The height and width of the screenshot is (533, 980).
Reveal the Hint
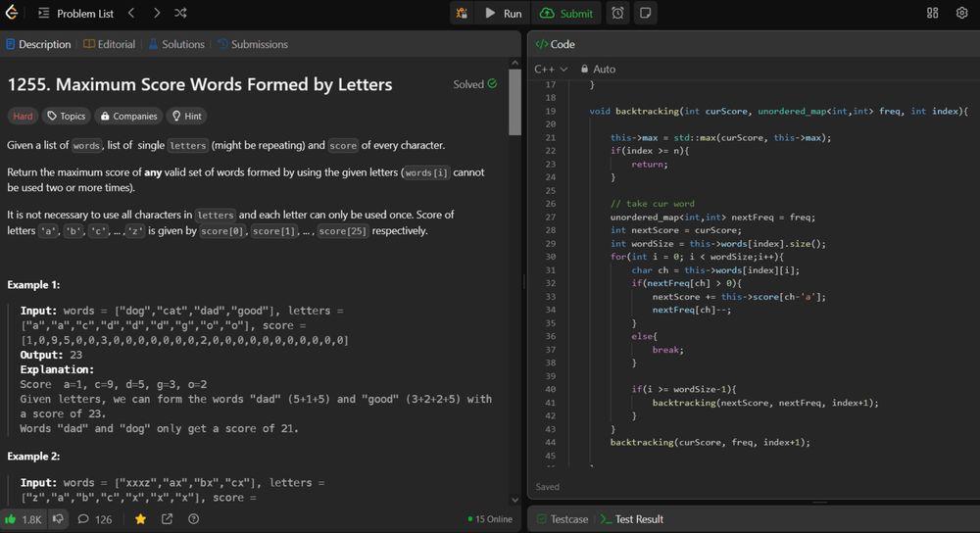coord(187,117)
